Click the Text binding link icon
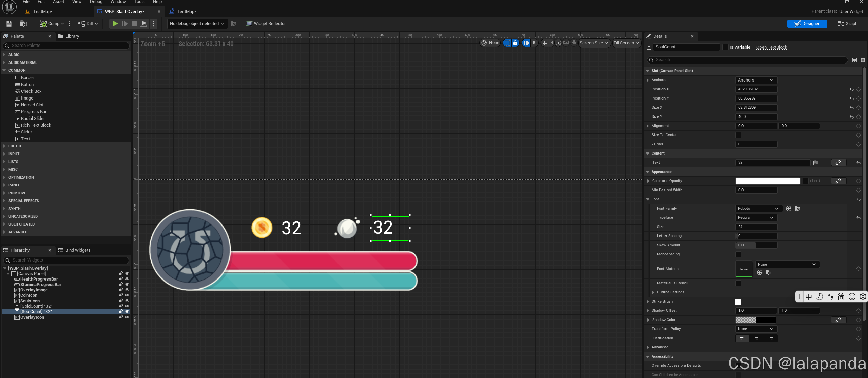 pyautogui.click(x=838, y=163)
